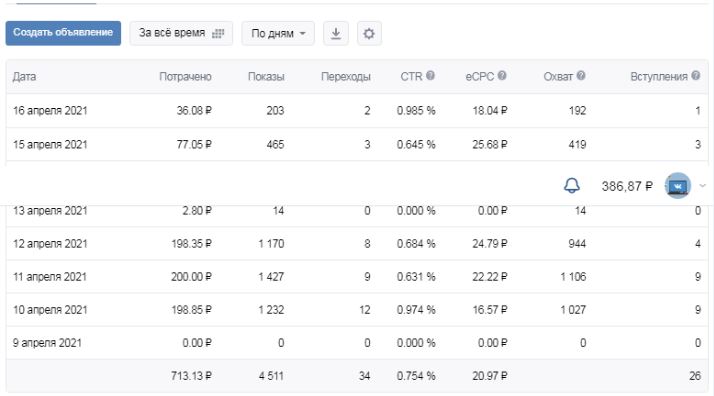Sort by the Показы column header

[266, 76]
